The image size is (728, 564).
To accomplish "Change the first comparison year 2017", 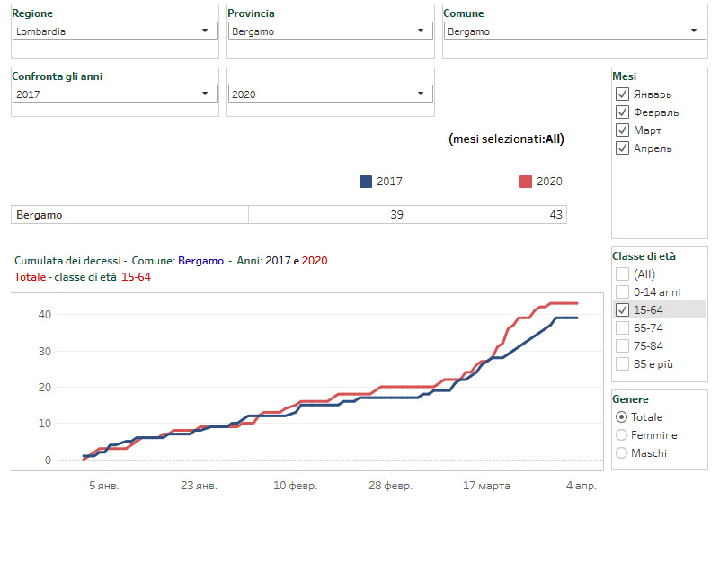I will point(114,94).
